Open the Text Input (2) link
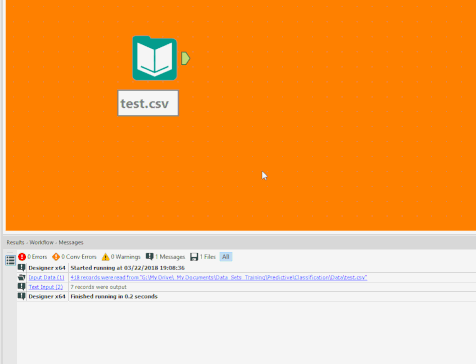The image size is (476, 364). click(46, 287)
